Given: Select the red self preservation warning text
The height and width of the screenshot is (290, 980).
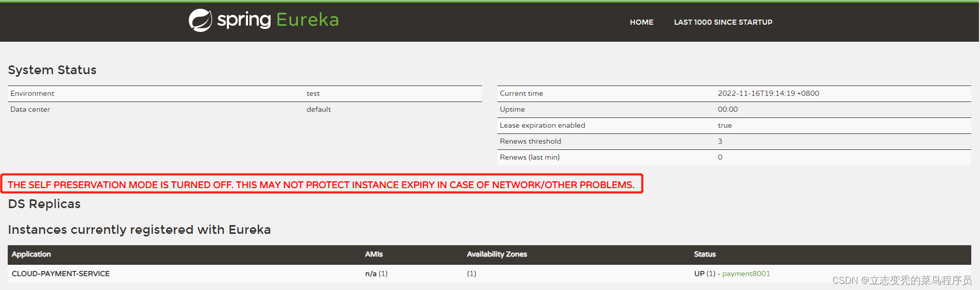Looking at the screenshot, I should point(321,184).
